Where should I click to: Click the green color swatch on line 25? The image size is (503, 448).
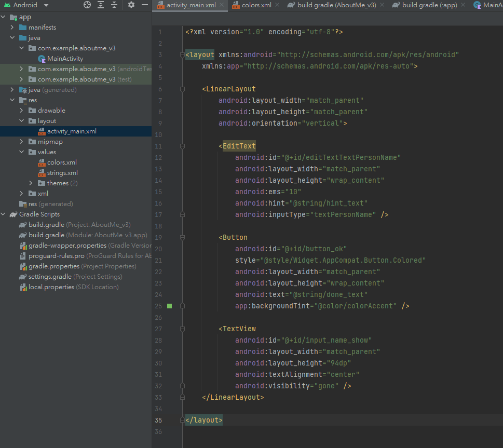(169, 306)
